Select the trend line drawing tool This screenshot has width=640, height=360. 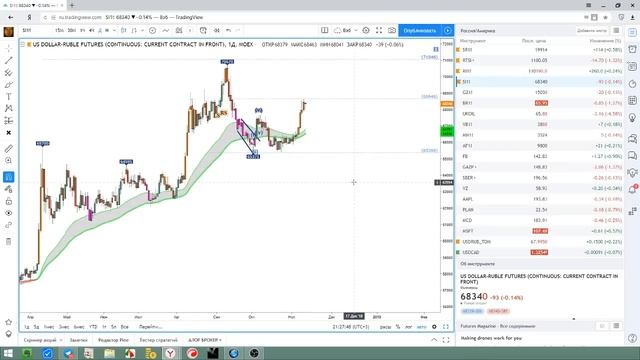pyautogui.click(x=9, y=60)
